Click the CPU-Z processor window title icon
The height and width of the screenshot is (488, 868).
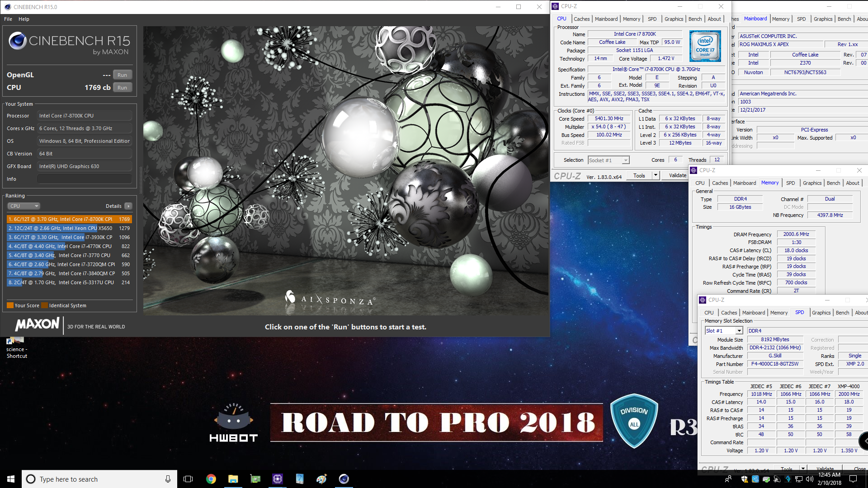(555, 6)
